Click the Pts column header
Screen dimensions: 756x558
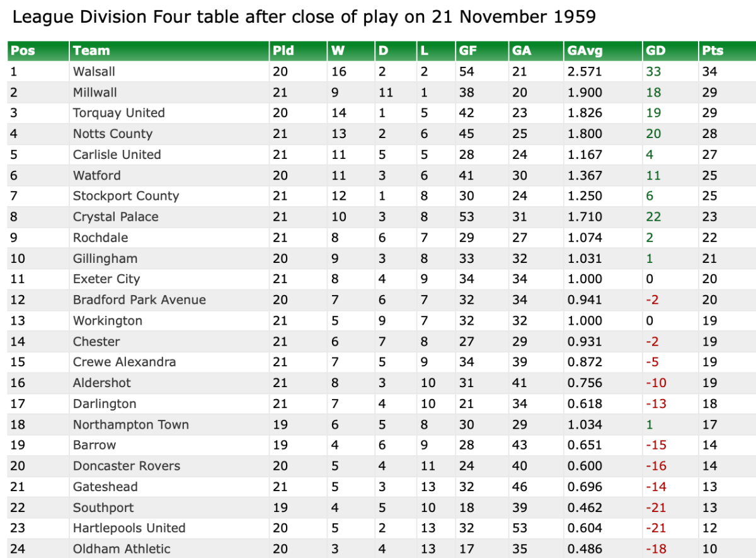713,51
